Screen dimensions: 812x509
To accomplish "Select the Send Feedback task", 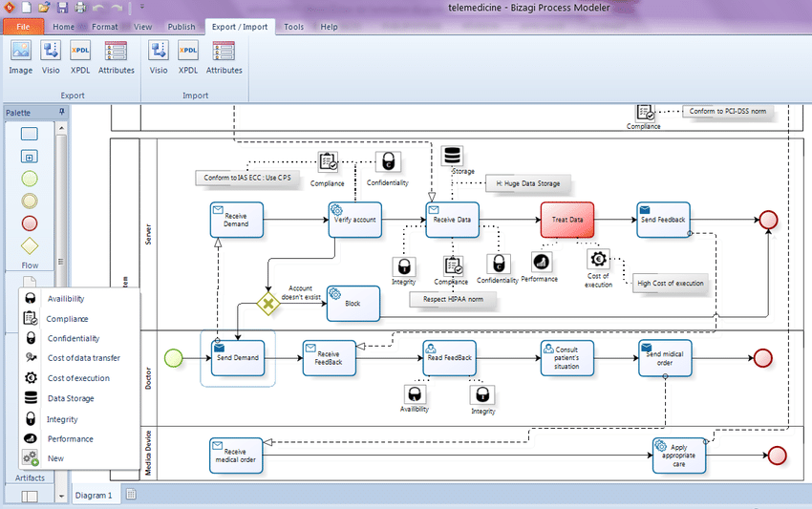I will point(663,220).
